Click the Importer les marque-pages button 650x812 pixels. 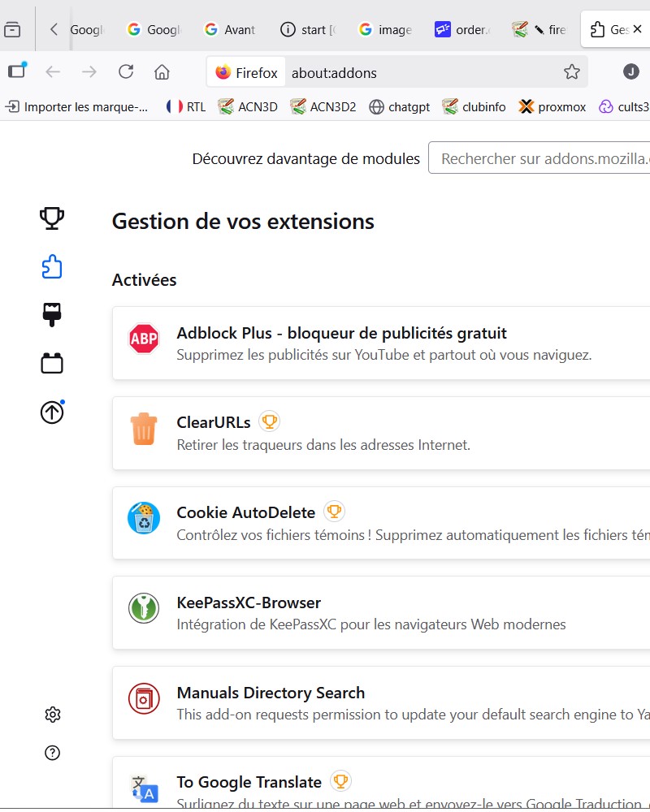point(78,106)
